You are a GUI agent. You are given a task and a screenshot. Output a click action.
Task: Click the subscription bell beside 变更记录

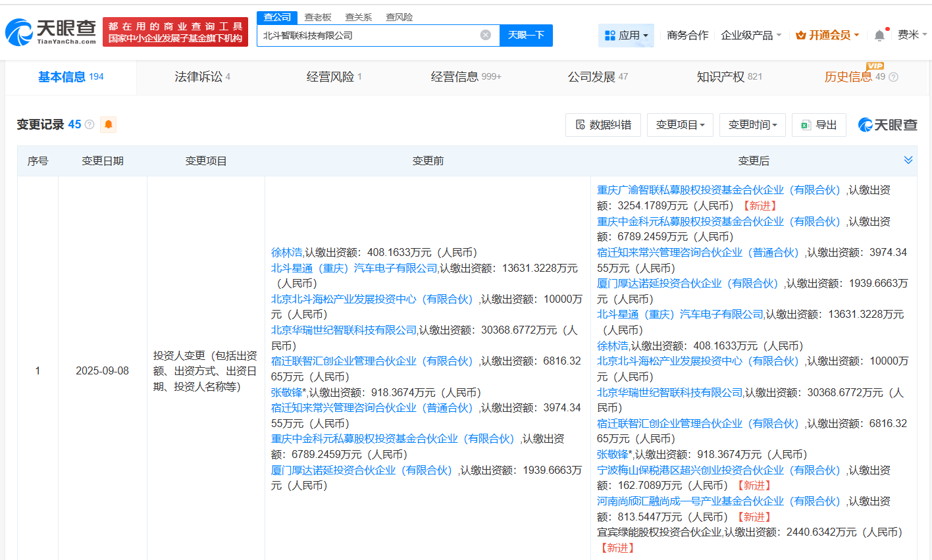109,124
